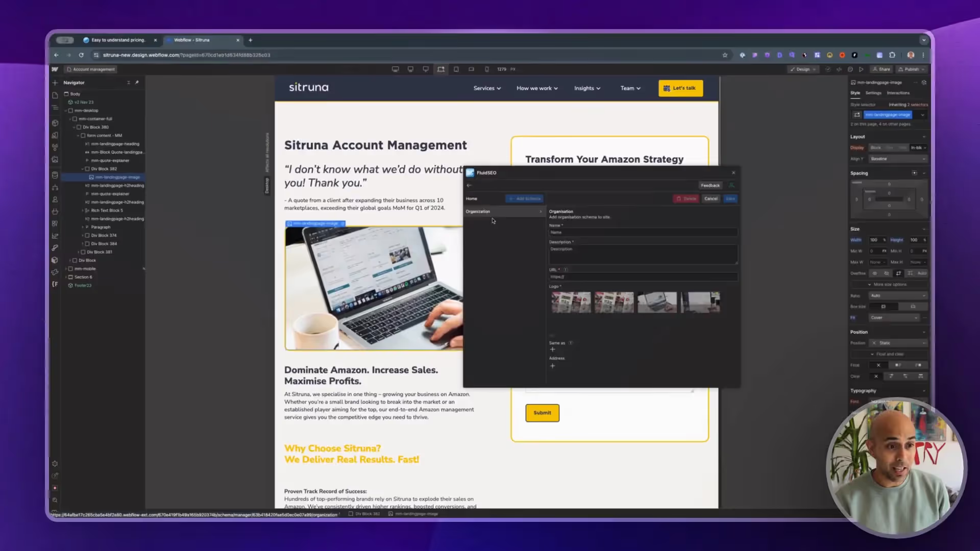Bookmark this page with star icon

(x=725, y=55)
